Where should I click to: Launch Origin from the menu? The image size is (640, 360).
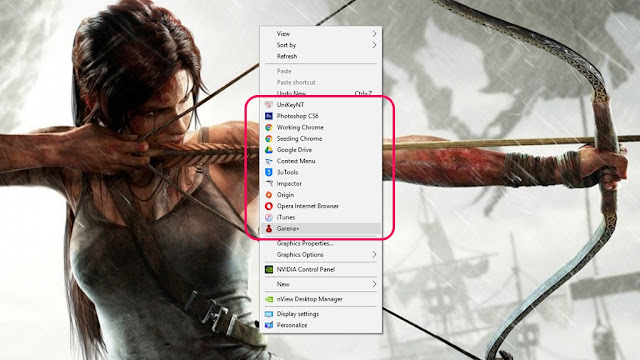pyautogui.click(x=321, y=195)
